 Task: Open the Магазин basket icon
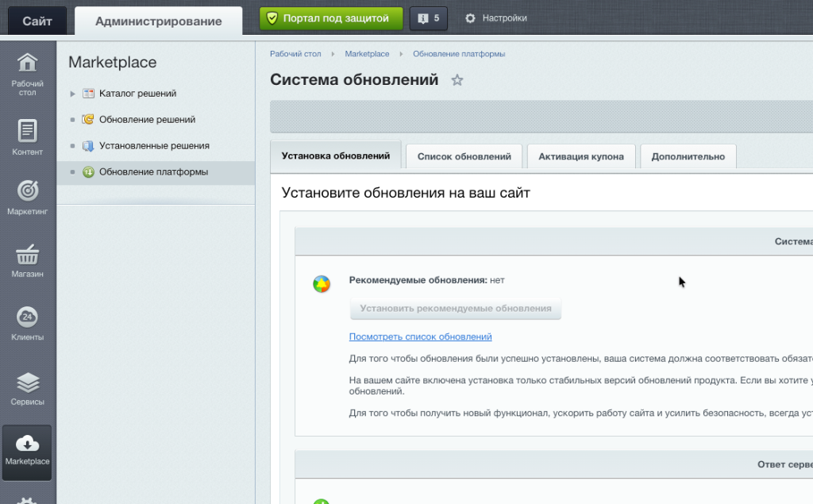tap(28, 254)
